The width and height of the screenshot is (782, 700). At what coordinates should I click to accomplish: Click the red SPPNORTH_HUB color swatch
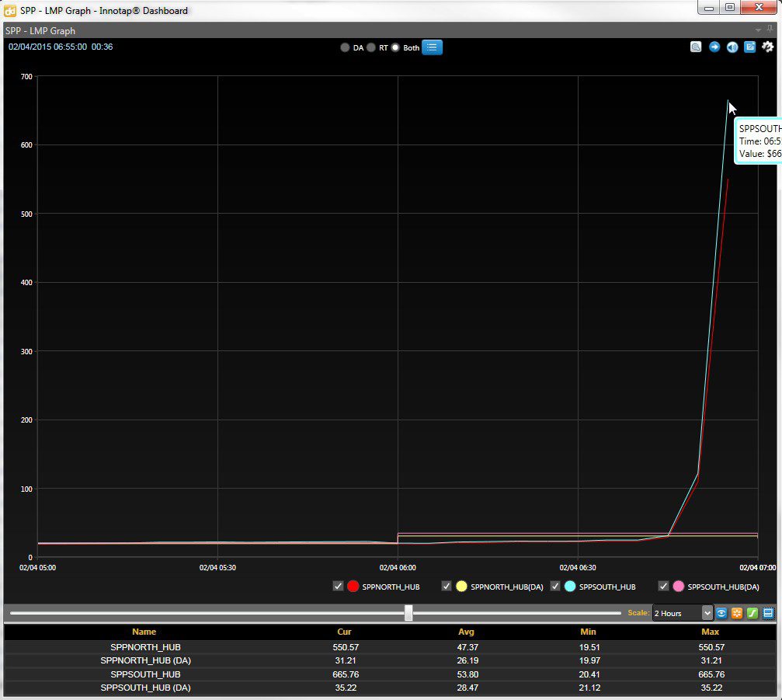click(x=353, y=587)
